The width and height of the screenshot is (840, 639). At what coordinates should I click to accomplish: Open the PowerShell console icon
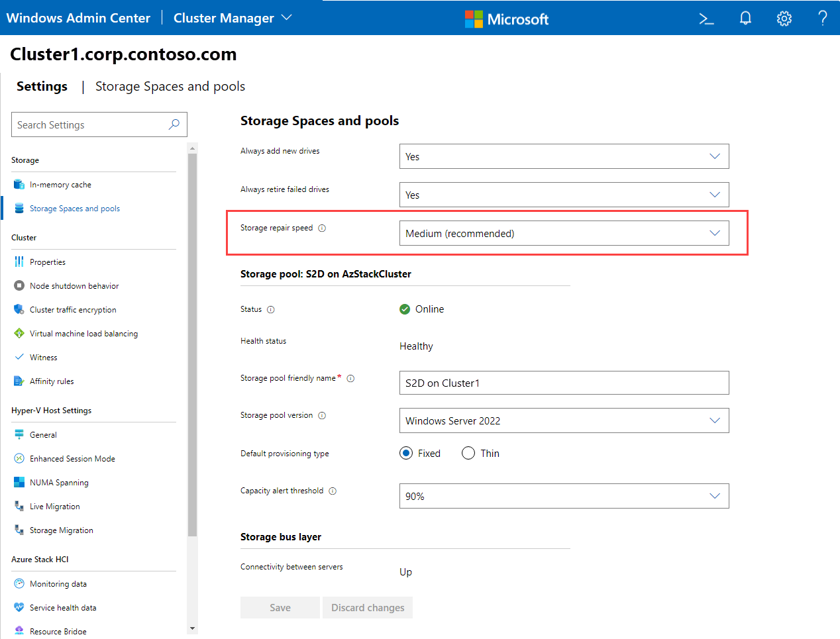click(x=706, y=19)
